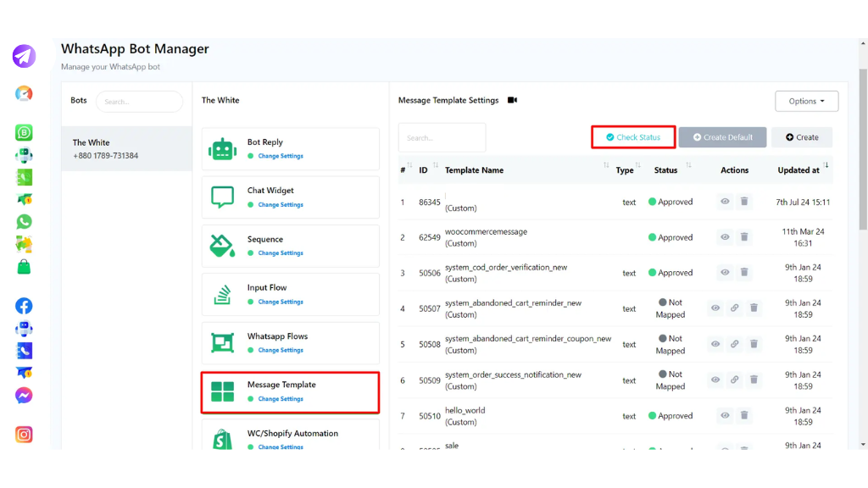Screen dimensions: 868x488
Task: Open the WhatsApp Business sidebar icon
Action: click(x=24, y=133)
